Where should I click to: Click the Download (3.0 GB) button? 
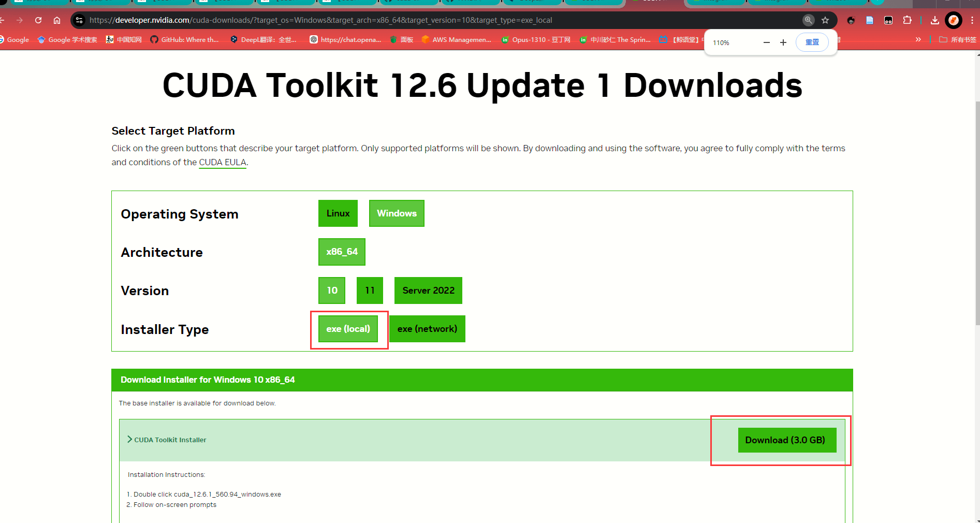point(786,440)
